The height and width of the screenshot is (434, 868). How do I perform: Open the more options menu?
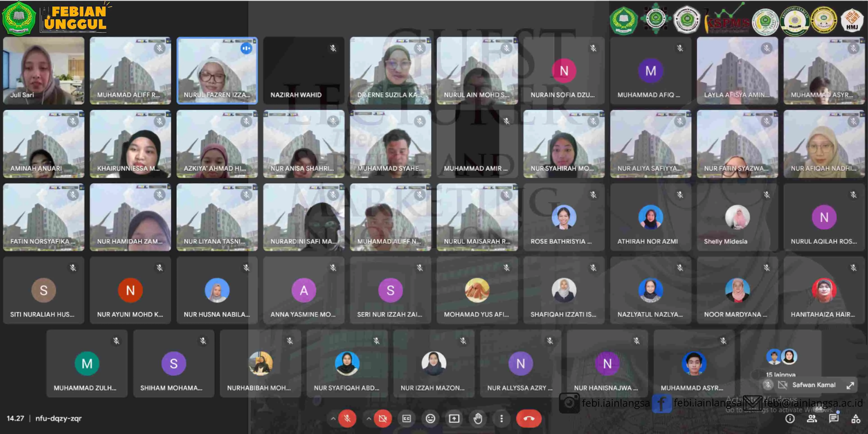pos(501,418)
